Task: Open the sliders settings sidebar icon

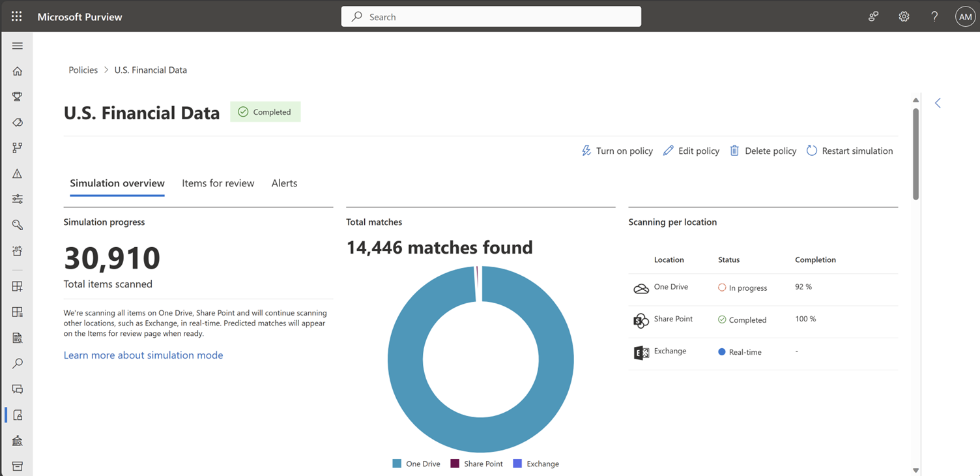Action: (x=18, y=199)
